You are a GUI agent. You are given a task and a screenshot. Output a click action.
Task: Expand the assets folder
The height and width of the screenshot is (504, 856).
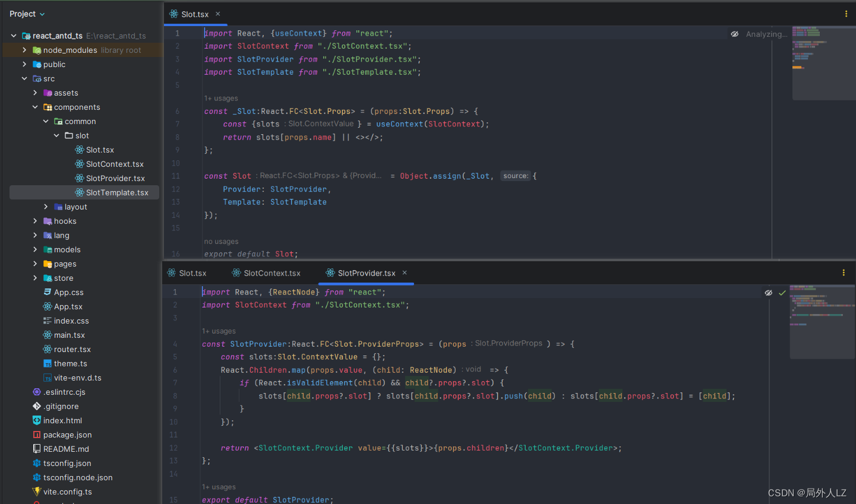(x=35, y=93)
